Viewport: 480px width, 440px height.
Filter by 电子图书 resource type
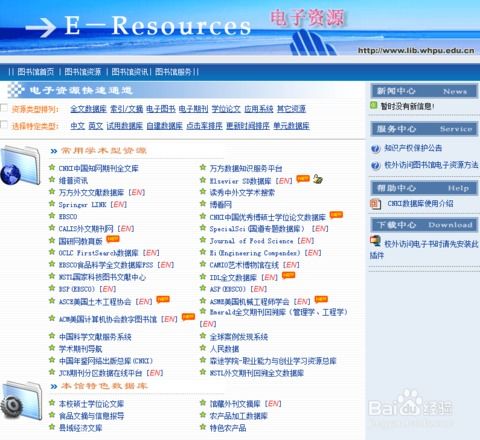tap(161, 109)
